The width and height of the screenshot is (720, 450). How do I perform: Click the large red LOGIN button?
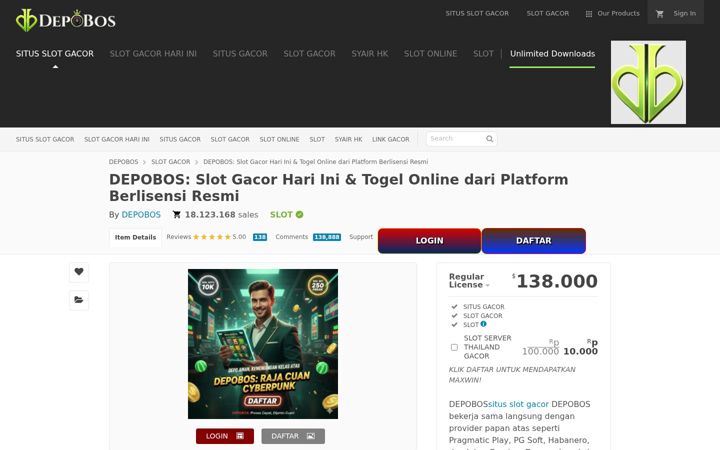(429, 241)
